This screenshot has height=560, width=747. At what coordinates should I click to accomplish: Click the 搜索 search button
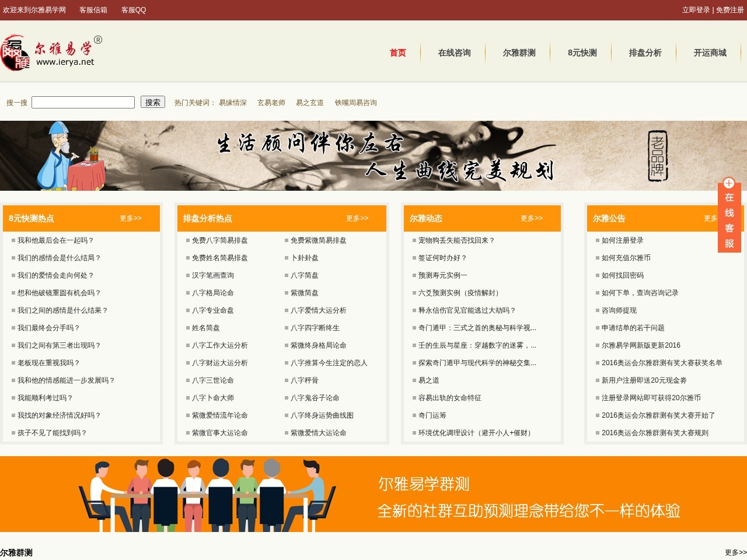coord(152,102)
